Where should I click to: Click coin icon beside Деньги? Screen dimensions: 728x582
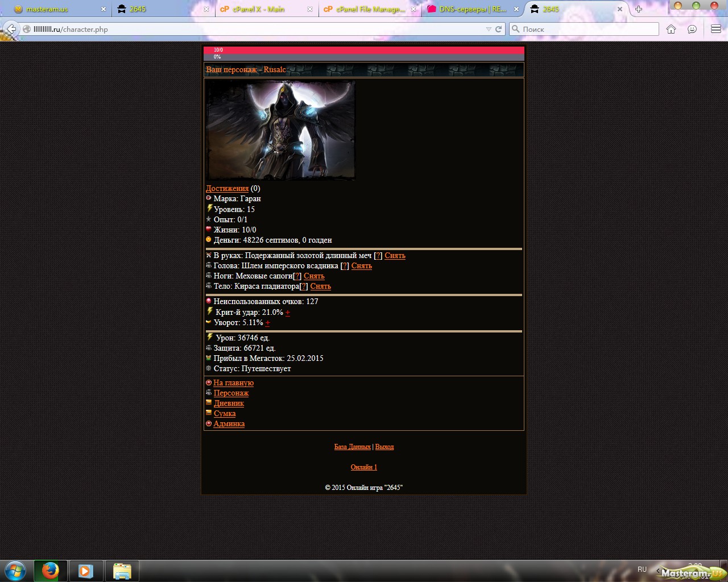(x=209, y=239)
